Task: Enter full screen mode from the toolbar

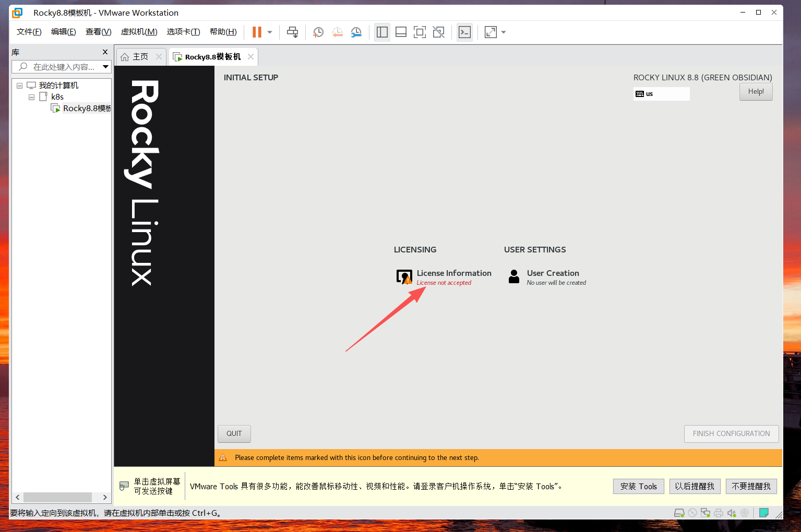Action: tap(420, 32)
